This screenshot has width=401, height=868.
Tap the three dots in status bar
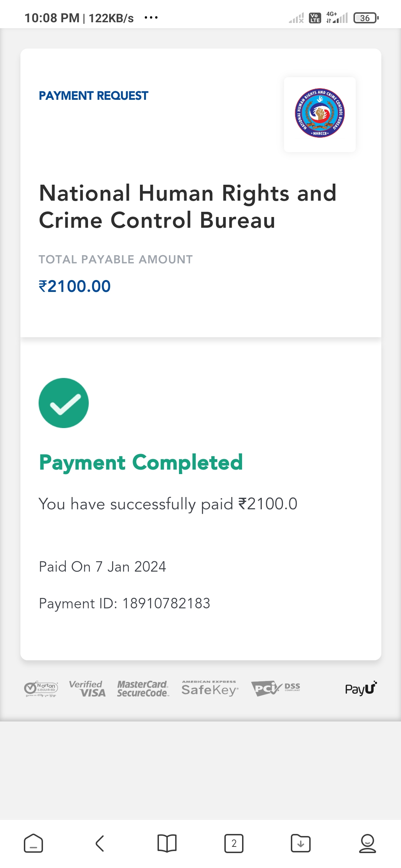click(151, 17)
